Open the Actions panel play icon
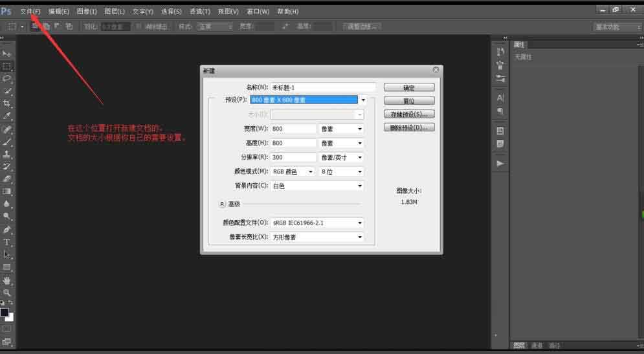The image size is (644, 354). [x=500, y=164]
